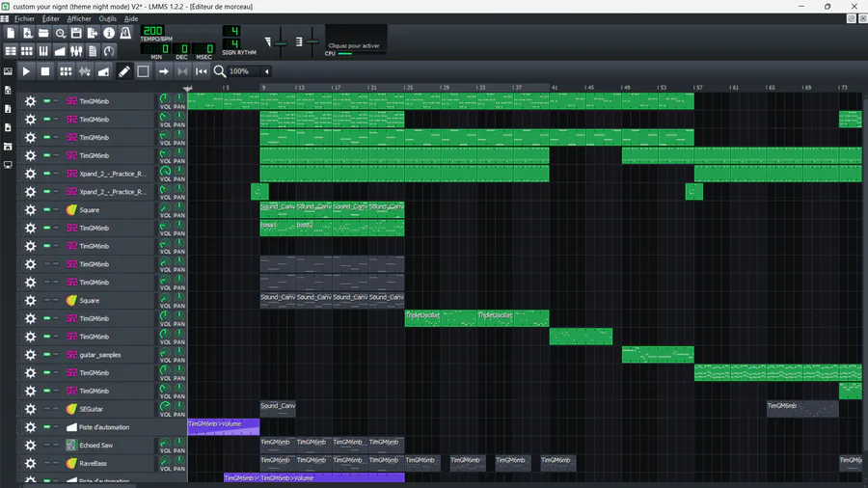
Task: Mute the RaveBass track
Action: point(47,463)
